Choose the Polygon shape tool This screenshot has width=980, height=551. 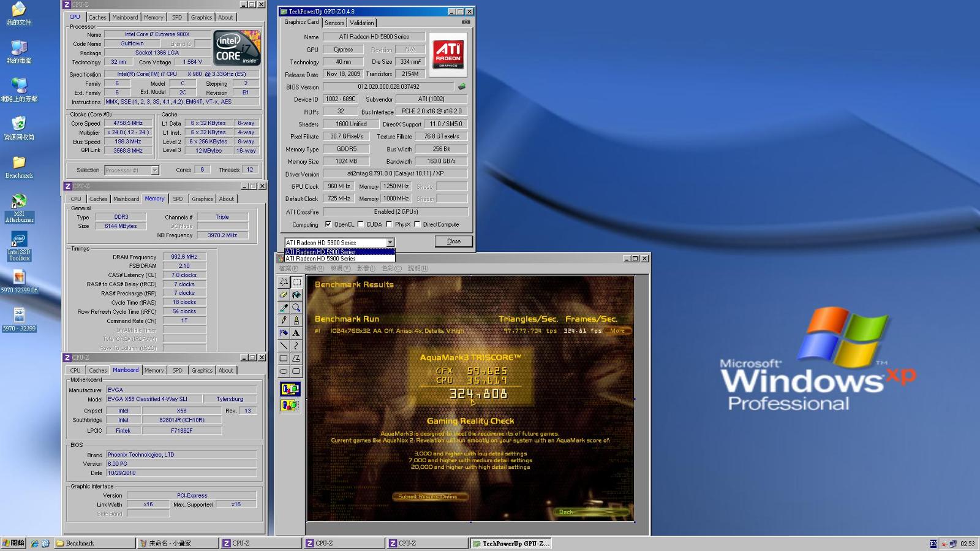[296, 359]
